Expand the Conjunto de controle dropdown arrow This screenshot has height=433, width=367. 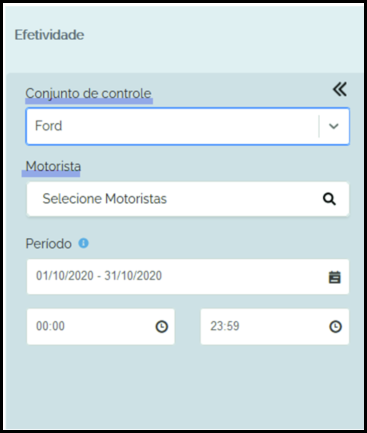[334, 126]
